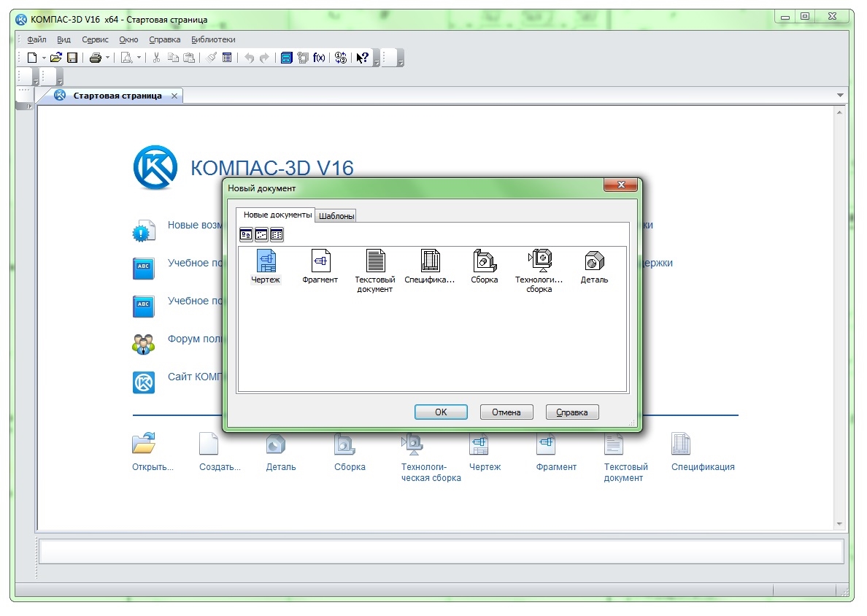
Task: Select Фрагмент in the Новый документ dialog
Action: pyautogui.click(x=320, y=267)
